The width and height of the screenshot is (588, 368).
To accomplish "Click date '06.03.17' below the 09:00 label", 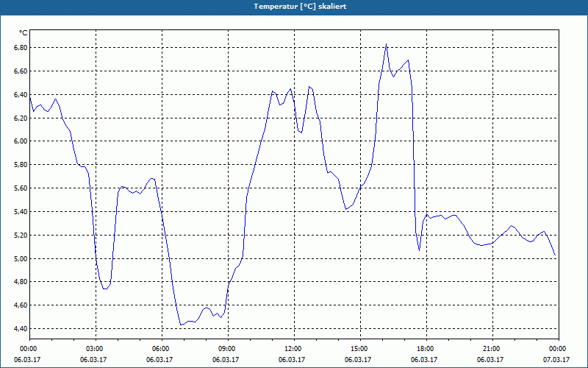I will pos(226,360).
